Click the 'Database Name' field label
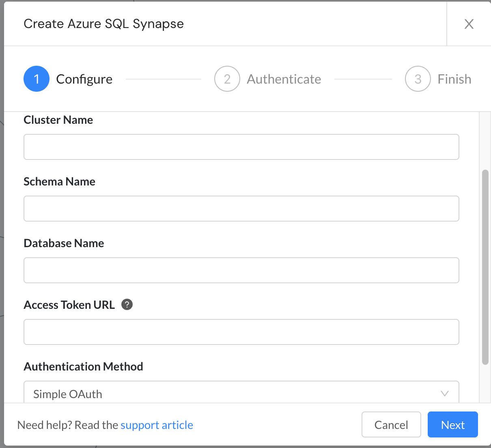 pos(64,243)
